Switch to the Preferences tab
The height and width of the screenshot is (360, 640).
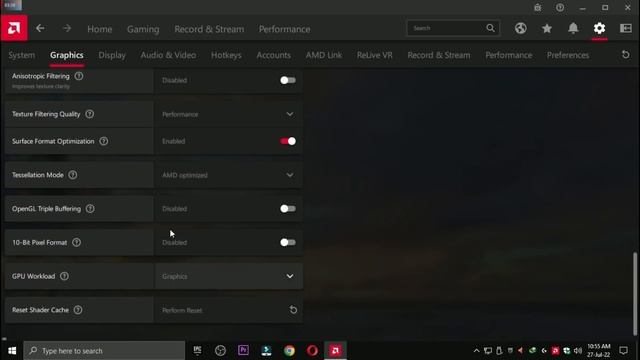point(568,55)
